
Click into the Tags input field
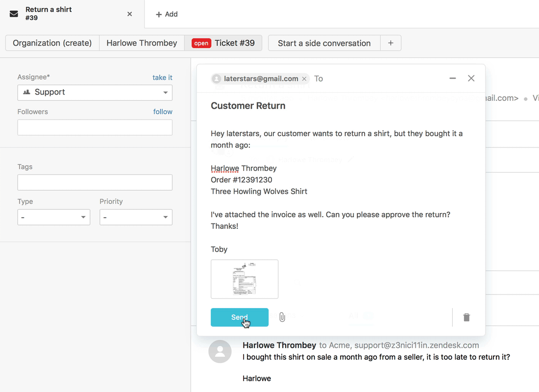(x=95, y=182)
